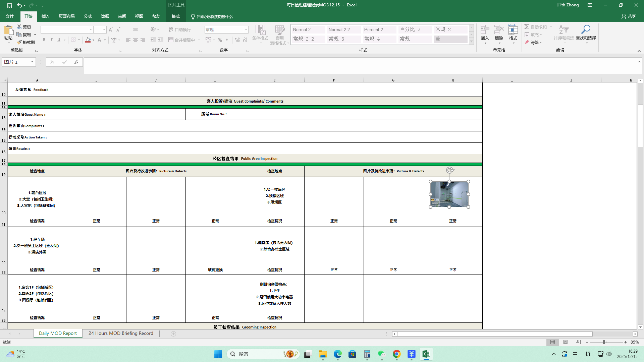
Task: Click the 共享 share button
Action: point(629,16)
